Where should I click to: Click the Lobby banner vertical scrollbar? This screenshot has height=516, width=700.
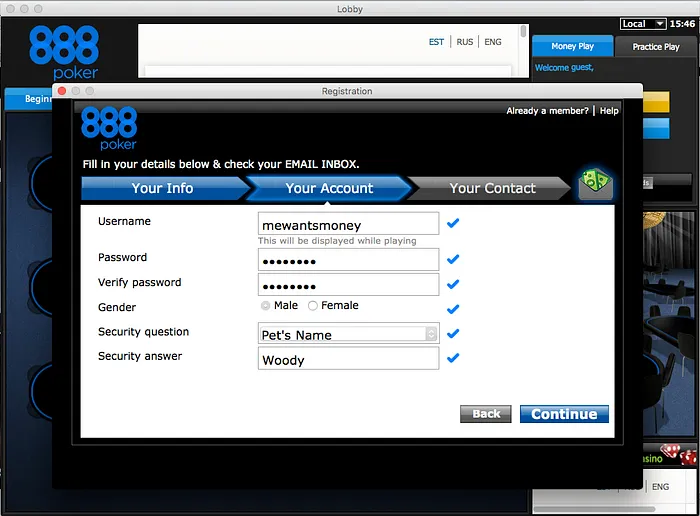pos(523,31)
